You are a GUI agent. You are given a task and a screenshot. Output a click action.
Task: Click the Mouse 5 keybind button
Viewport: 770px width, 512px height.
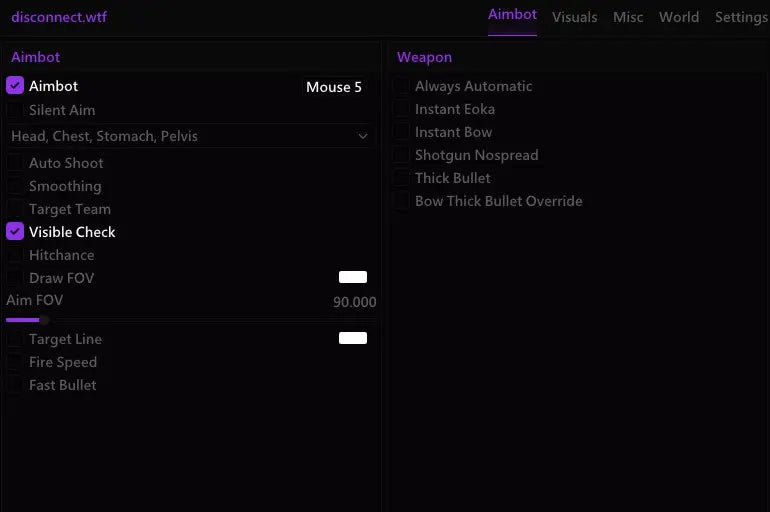pyautogui.click(x=334, y=87)
